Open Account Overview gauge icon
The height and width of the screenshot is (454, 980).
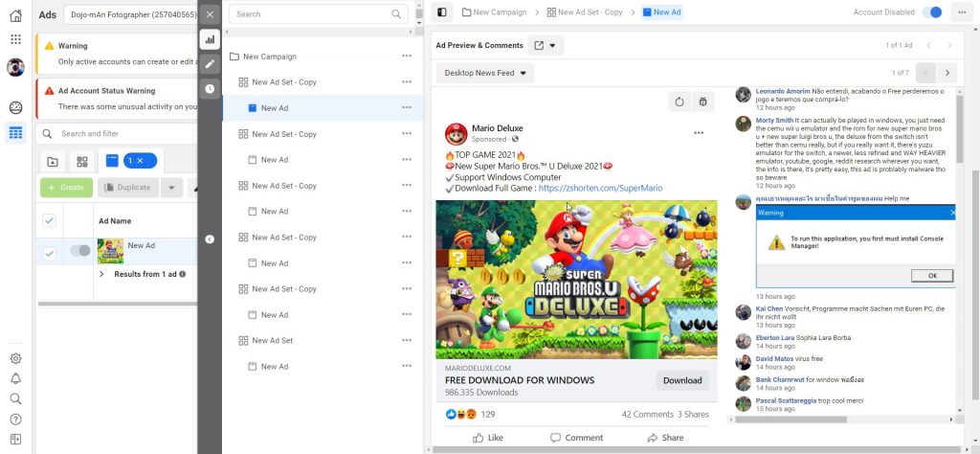pyautogui.click(x=15, y=107)
